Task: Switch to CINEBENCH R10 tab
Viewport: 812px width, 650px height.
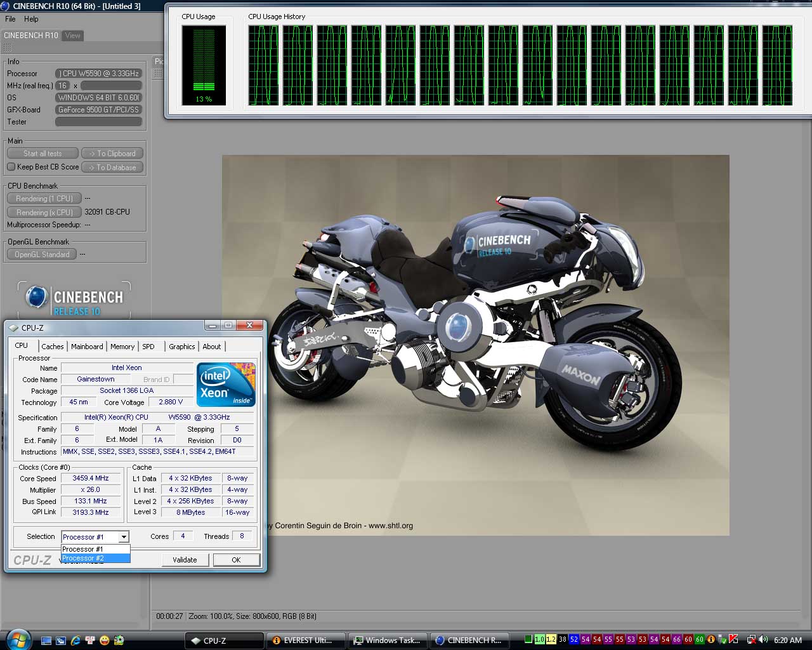Action: click(x=31, y=36)
